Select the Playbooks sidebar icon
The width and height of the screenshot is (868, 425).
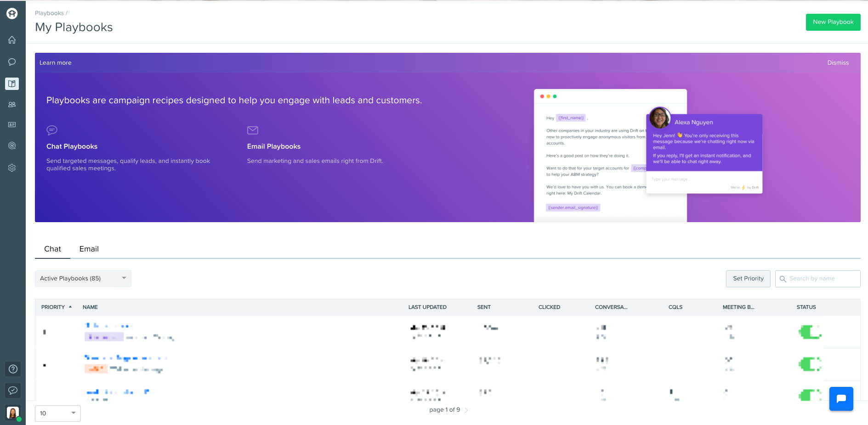click(12, 84)
